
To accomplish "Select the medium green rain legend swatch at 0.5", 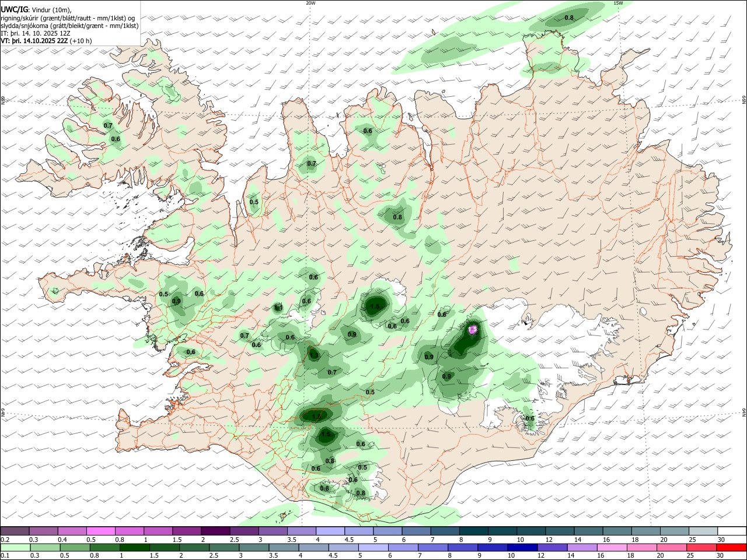I will [74, 548].
